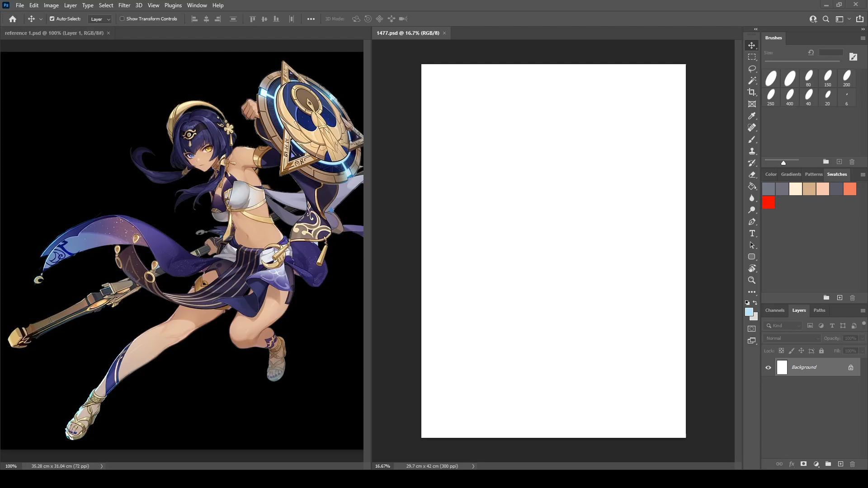
Task: Toggle lock all padlock icon
Action: pos(821,351)
